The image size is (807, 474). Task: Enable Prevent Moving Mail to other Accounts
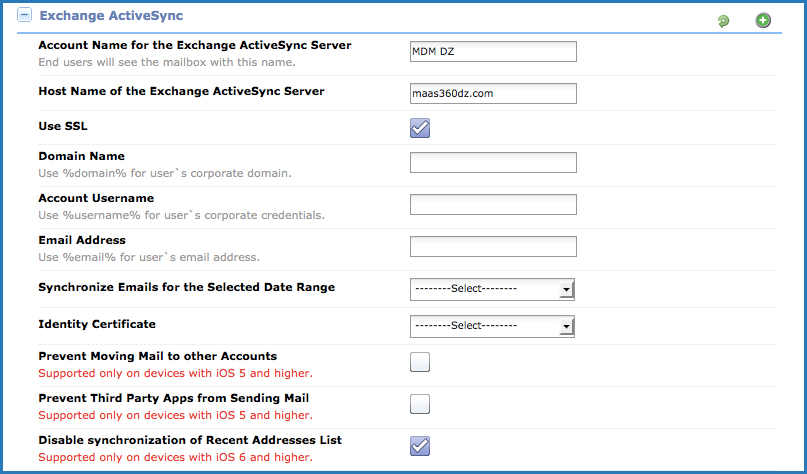tap(420, 362)
